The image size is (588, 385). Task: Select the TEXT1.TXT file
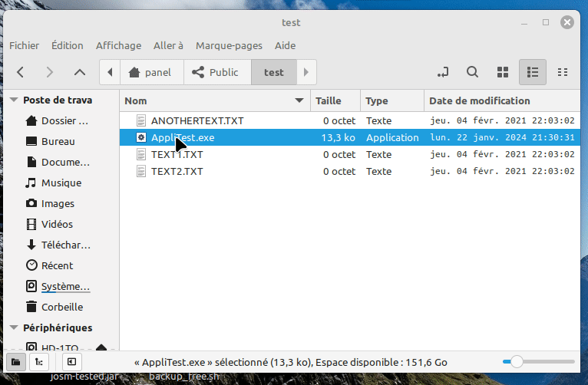coord(177,154)
